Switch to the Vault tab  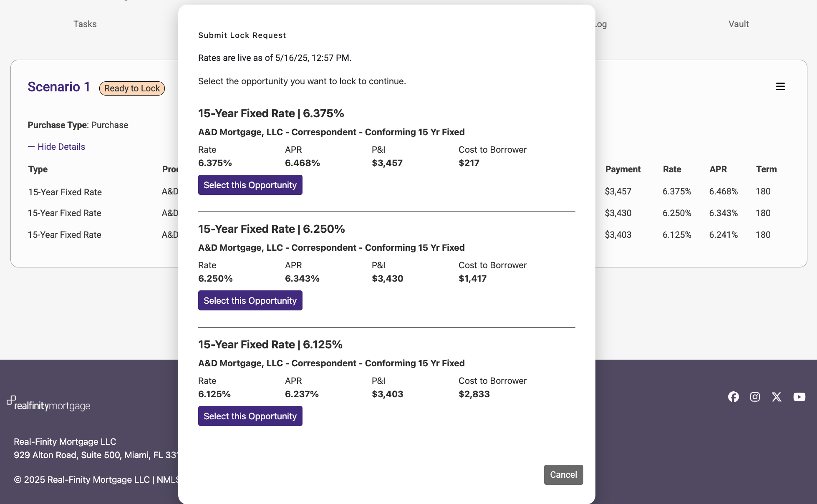point(739,24)
